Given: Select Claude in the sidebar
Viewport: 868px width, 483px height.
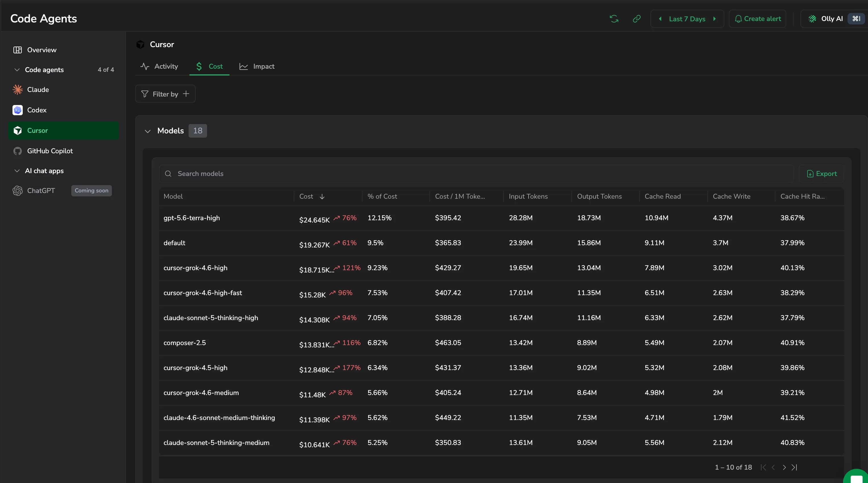Looking at the screenshot, I should (x=63, y=89).
